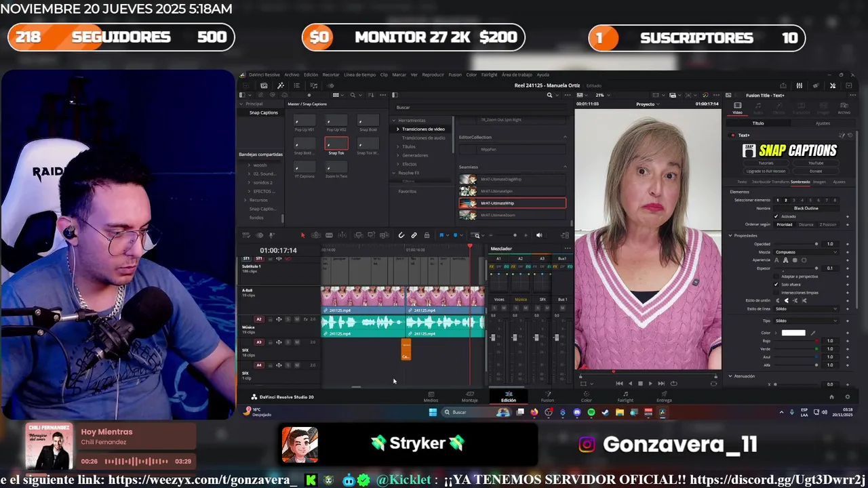Open the Mezcla Compuesto dropdown
The image size is (868, 488).
(806, 252)
